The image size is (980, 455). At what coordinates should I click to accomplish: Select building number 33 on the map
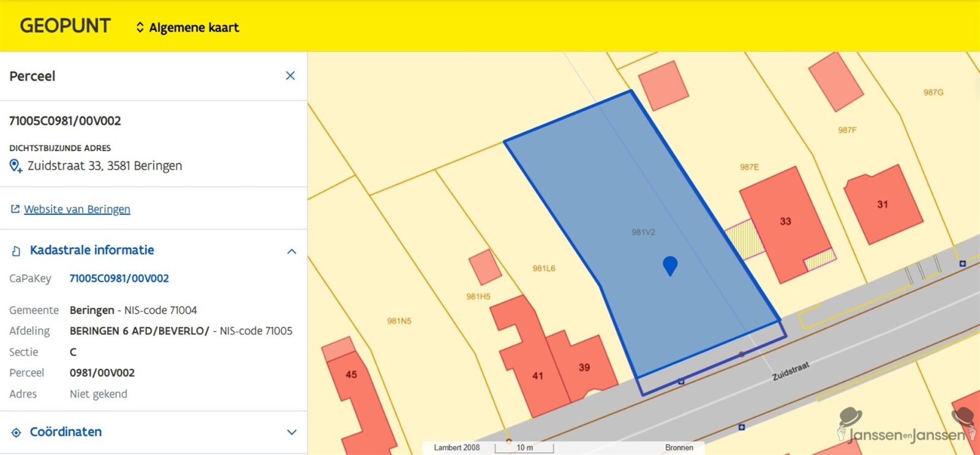point(786,221)
